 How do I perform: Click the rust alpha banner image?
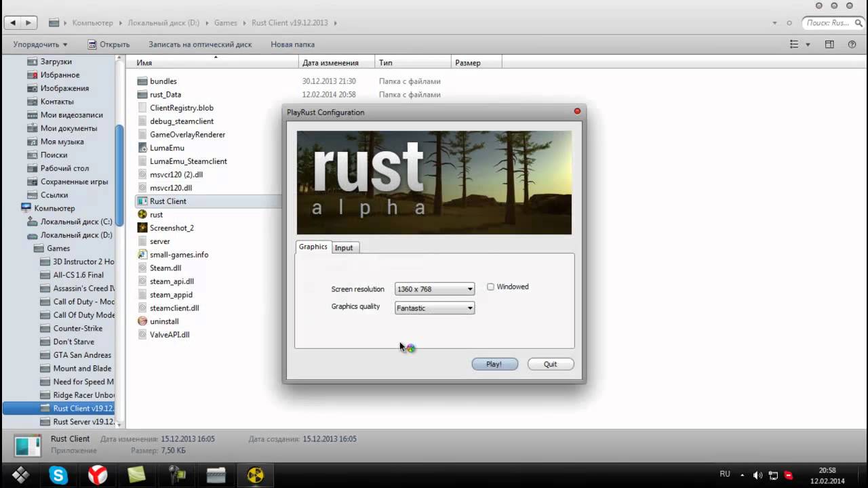point(434,182)
